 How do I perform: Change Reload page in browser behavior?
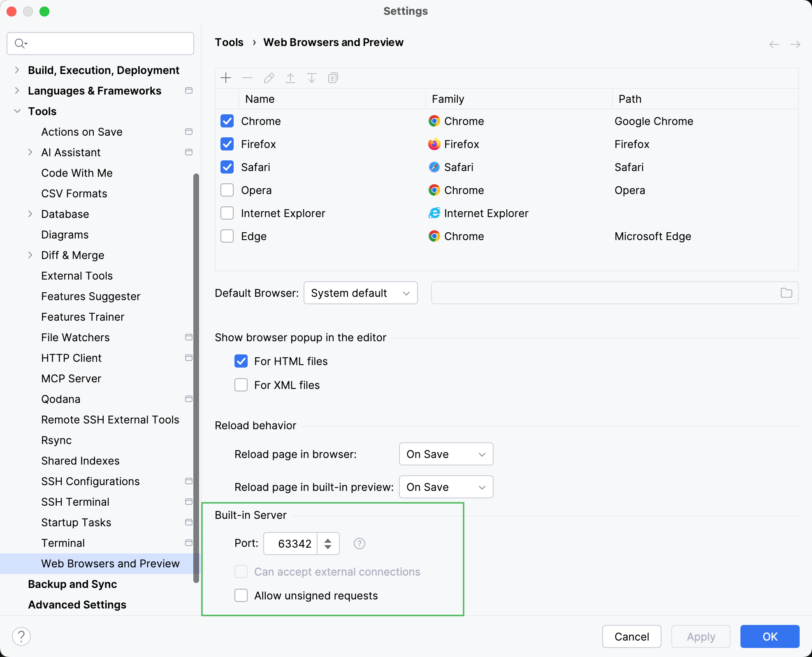click(446, 454)
